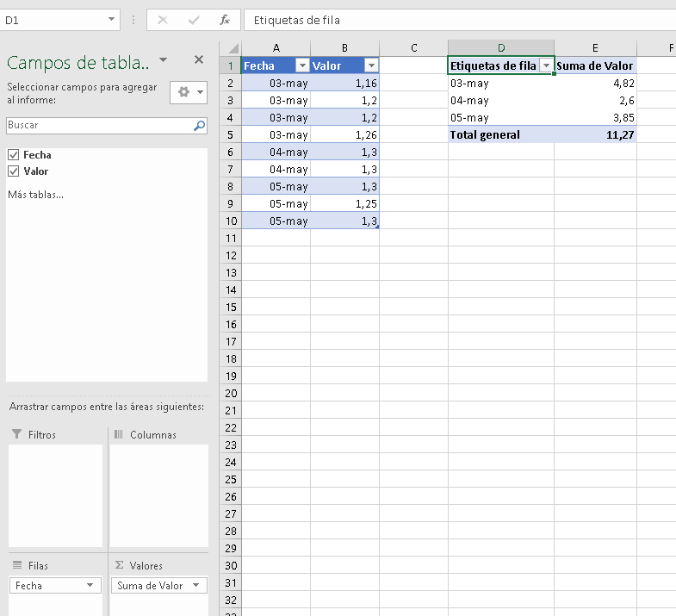Click the formula bar confirm checkmark icon

pyautogui.click(x=194, y=20)
